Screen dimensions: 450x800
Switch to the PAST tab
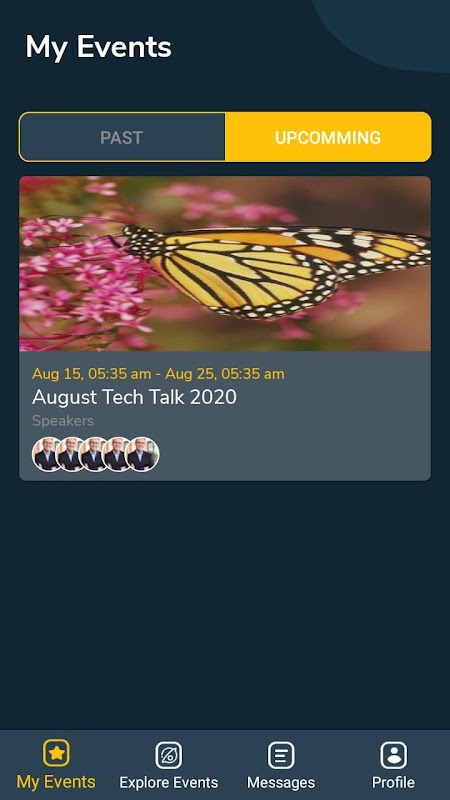(x=122, y=137)
